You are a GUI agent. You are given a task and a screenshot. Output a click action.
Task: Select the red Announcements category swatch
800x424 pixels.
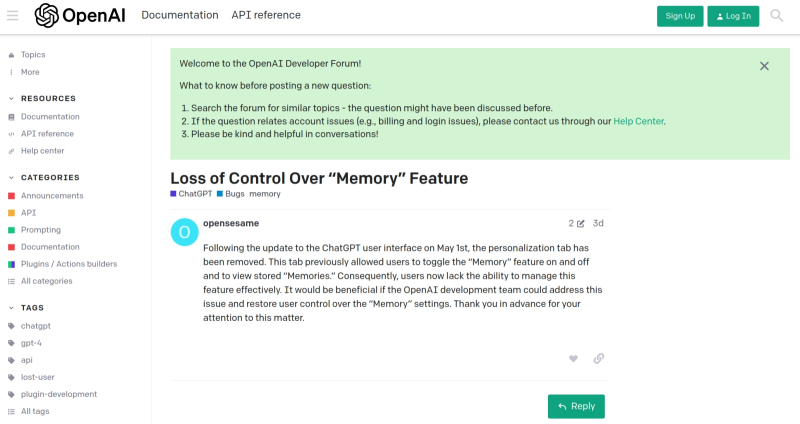click(x=12, y=196)
